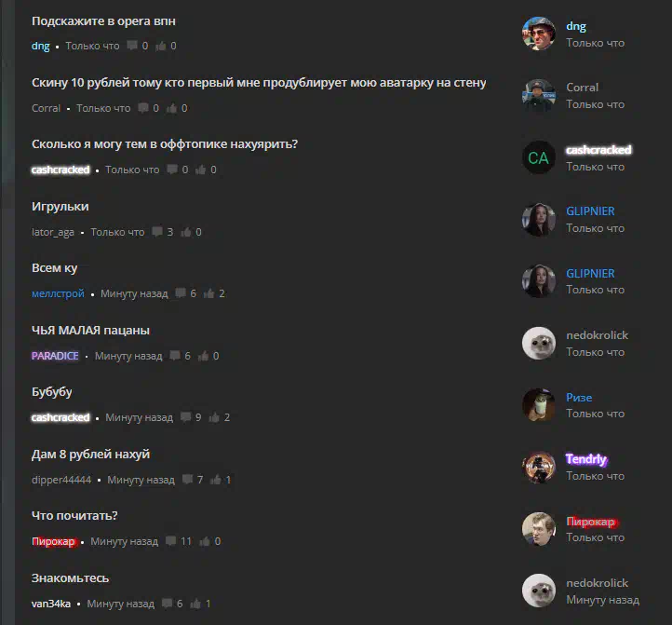672x625 pixels.
Task: Open the 'Что почитать?' thread
Action: click(74, 516)
